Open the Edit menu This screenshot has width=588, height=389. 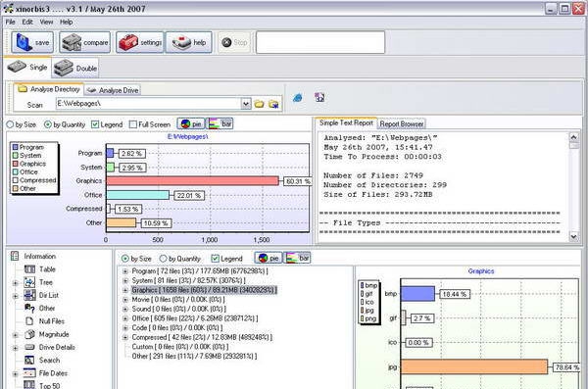tap(27, 23)
